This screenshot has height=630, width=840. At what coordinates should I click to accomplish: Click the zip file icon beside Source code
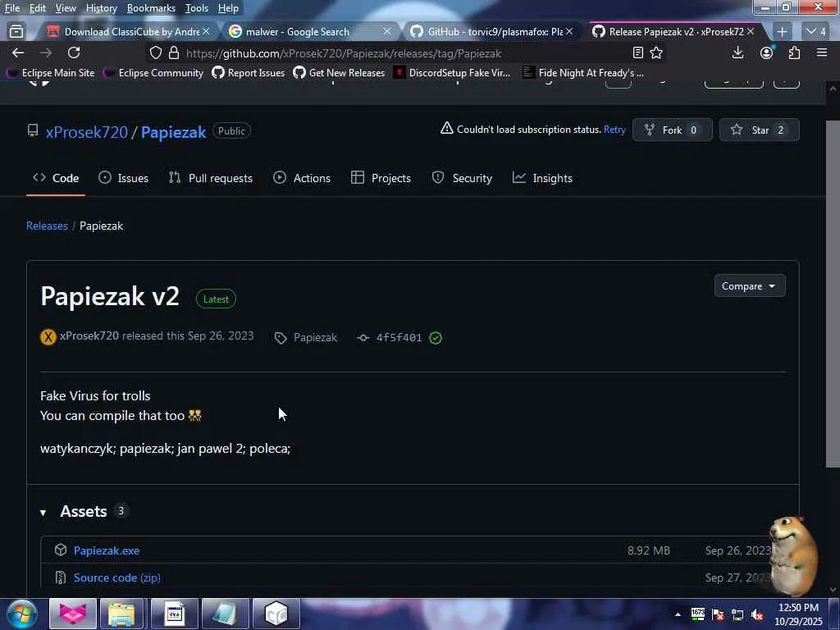point(61,577)
